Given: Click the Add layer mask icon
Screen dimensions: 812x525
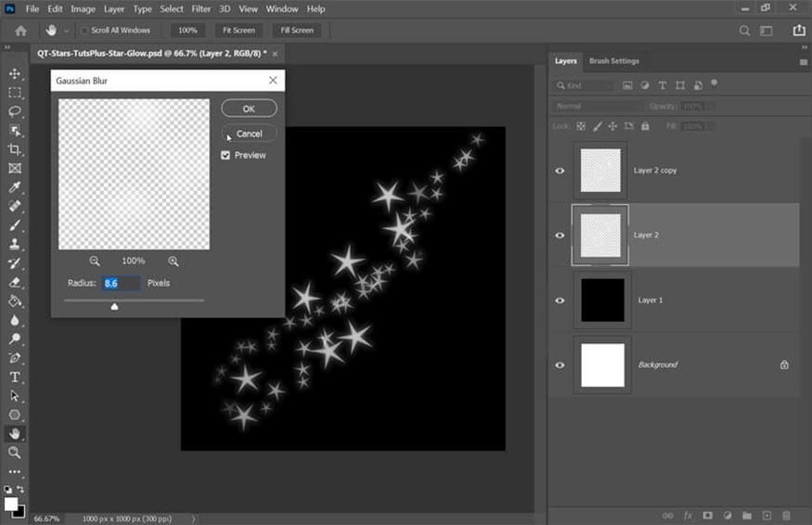Looking at the screenshot, I should tap(707, 515).
